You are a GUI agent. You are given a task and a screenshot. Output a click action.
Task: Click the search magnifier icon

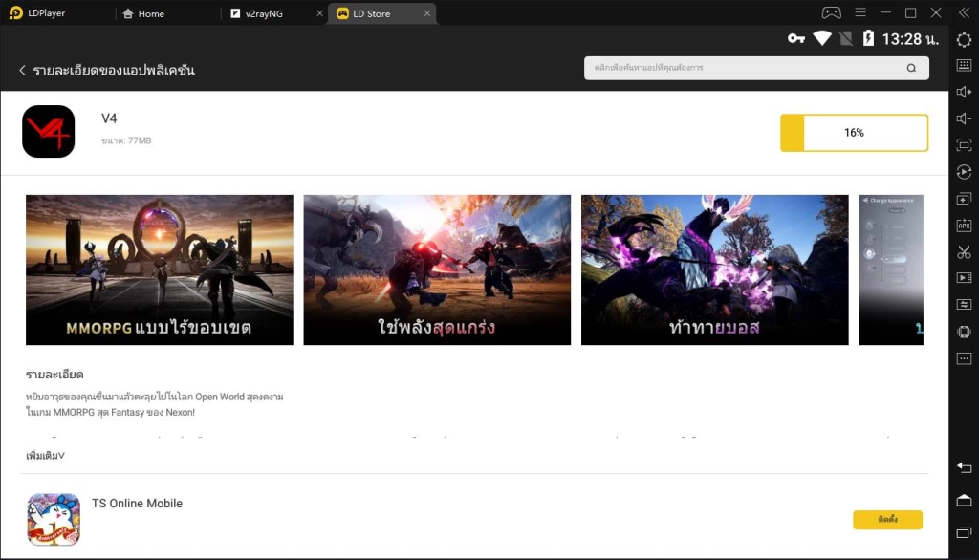pyautogui.click(x=911, y=68)
